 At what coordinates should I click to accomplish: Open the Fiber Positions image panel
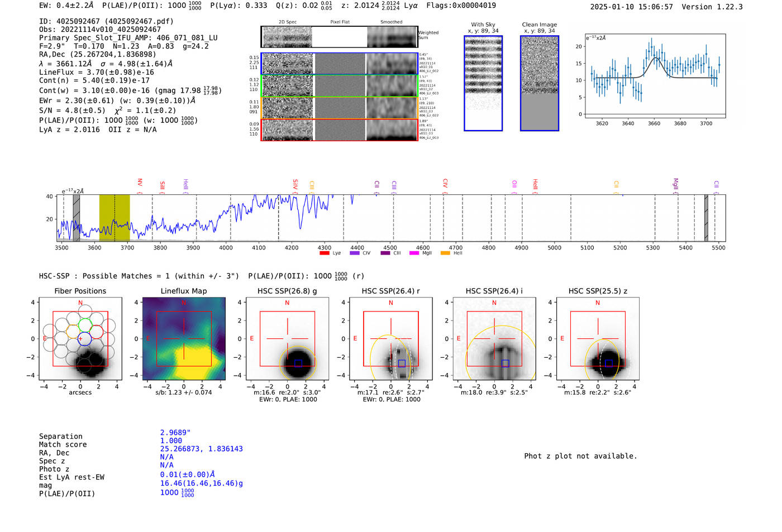(80, 339)
